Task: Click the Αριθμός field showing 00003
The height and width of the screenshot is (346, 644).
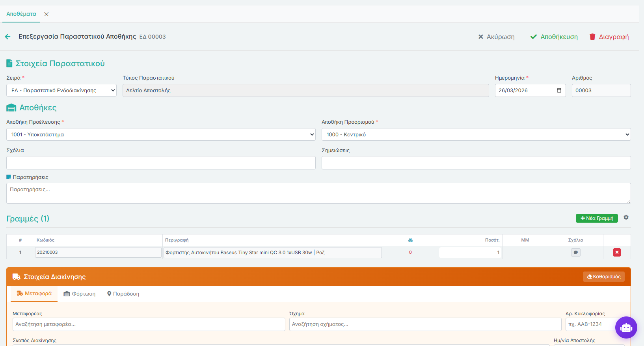Action: coord(601,90)
